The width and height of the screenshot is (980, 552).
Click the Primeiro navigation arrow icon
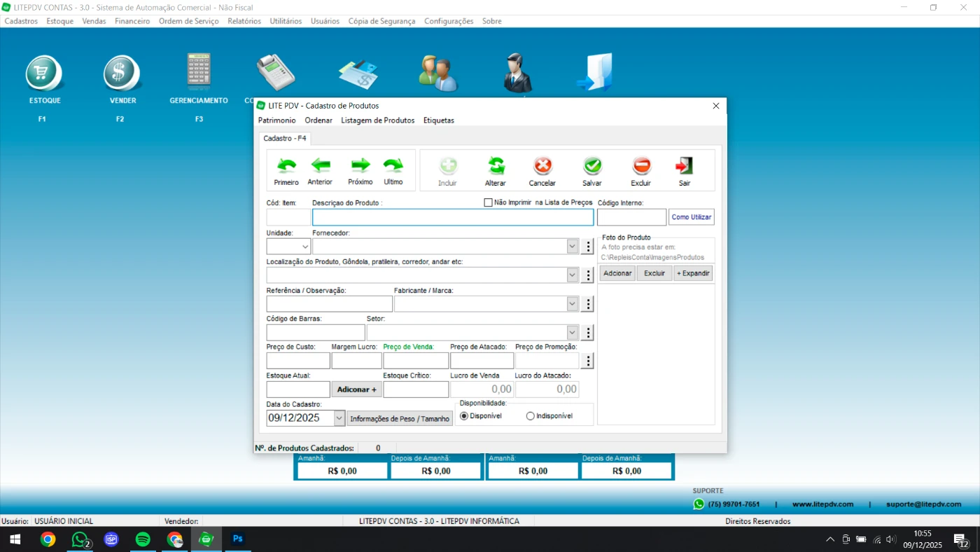coord(286,166)
